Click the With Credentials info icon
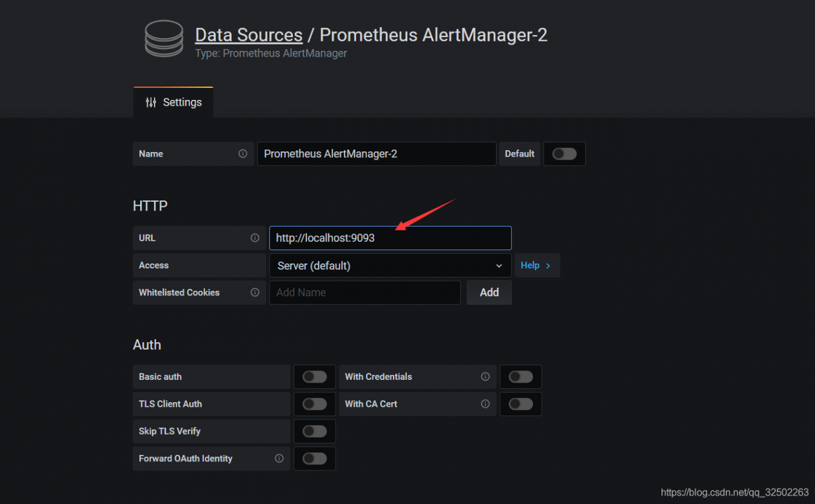The height and width of the screenshot is (504, 815). point(485,377)
